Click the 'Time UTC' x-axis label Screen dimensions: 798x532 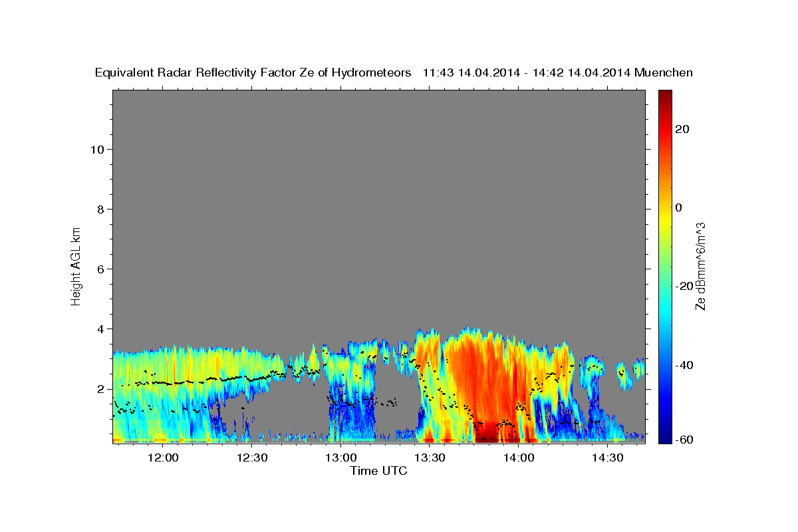(378, 471)
